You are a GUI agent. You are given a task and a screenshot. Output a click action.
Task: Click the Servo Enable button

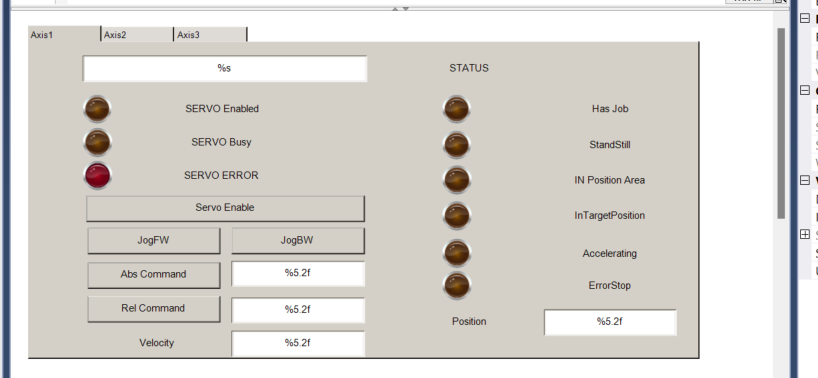point(225,208)
